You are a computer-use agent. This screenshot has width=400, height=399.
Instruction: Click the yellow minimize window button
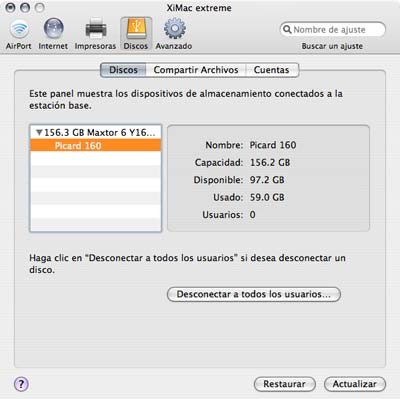pyautogui.click(x=25, y=7)
